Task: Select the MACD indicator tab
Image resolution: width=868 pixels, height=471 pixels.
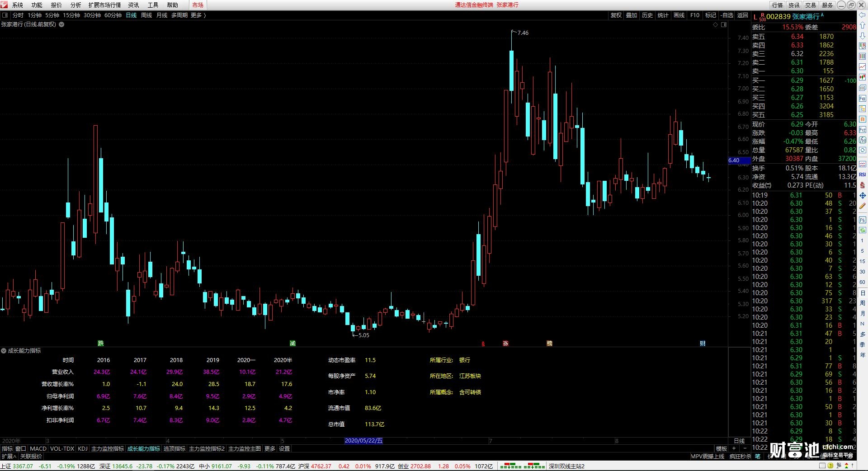Action: click(38, 449)
